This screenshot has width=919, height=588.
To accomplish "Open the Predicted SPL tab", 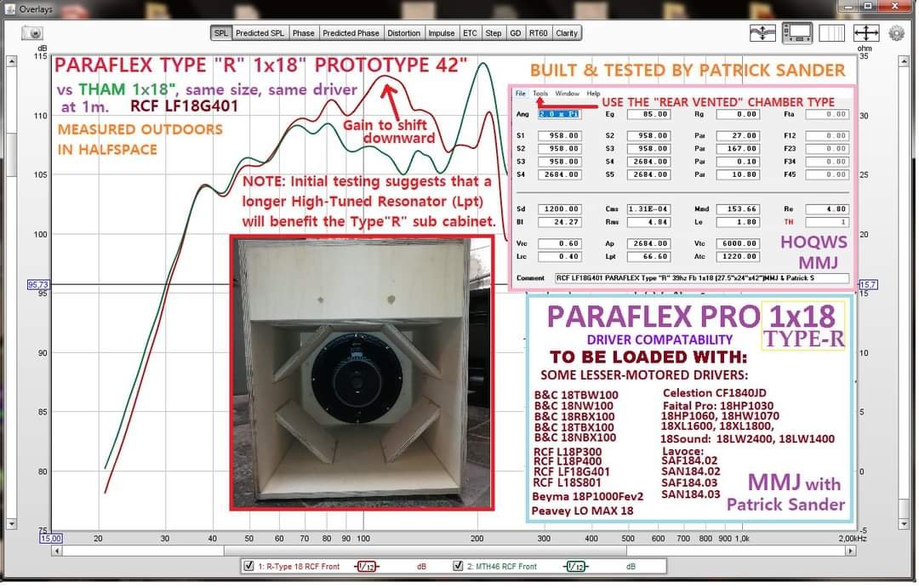I will pyautogui.click(x=260, y=33).
